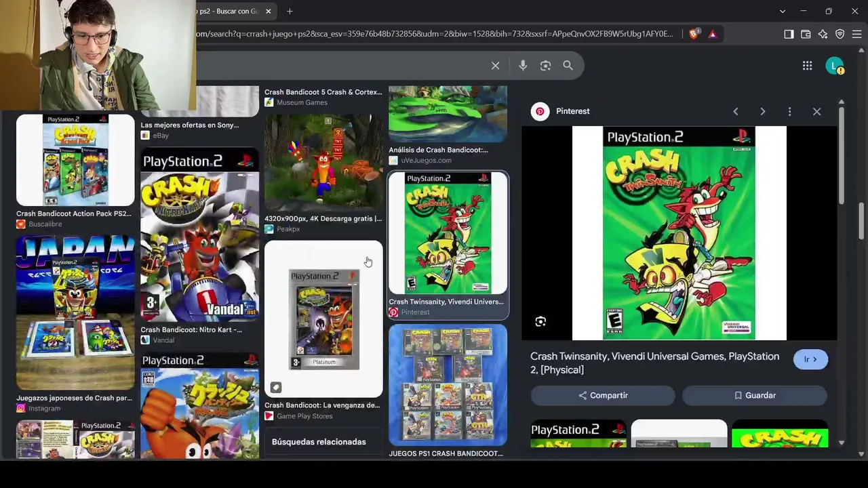Click 'Análisis de Crash Bandicoot:' result title

pyautogui.click(x=438, y=150)
